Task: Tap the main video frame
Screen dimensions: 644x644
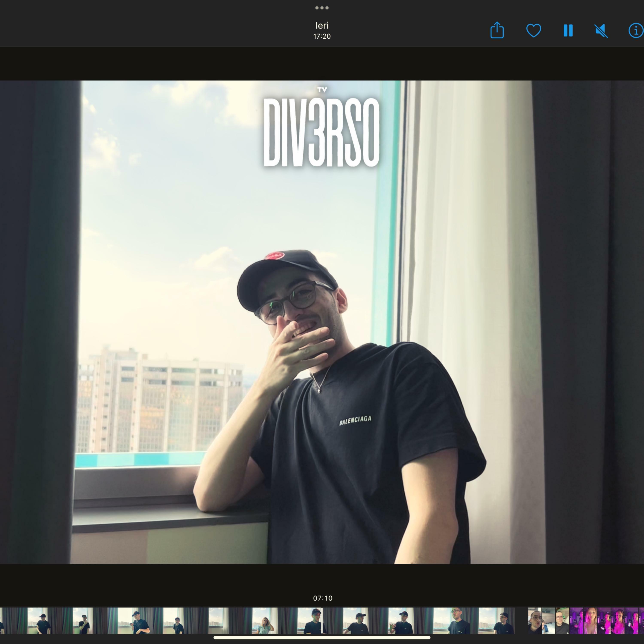Action: (x=322, y=322)
